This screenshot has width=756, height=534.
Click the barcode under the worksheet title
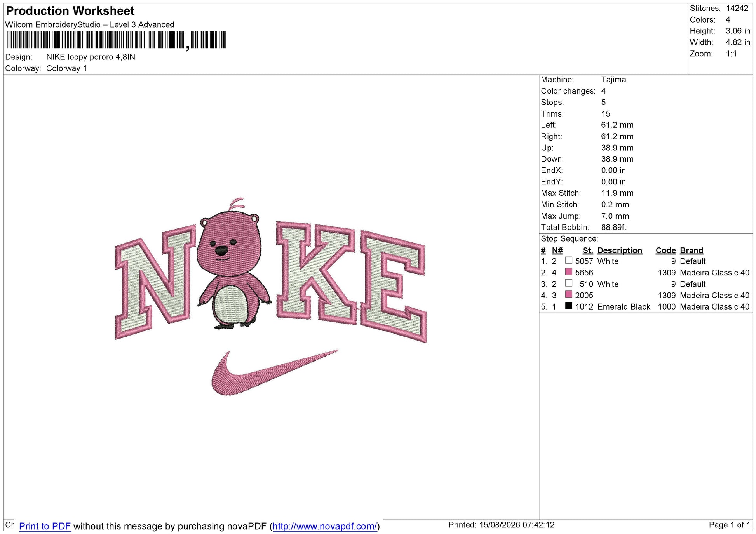116,40
